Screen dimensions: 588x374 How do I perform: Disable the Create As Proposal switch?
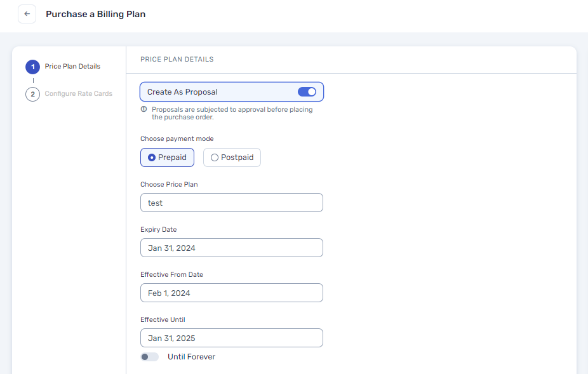(307, 92)
